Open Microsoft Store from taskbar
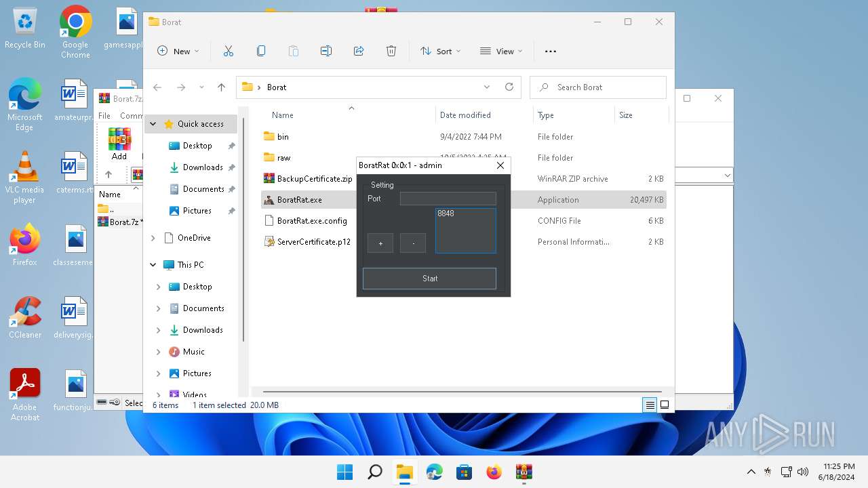This screenshot has width=868, height=488. [x=464, y=472]
